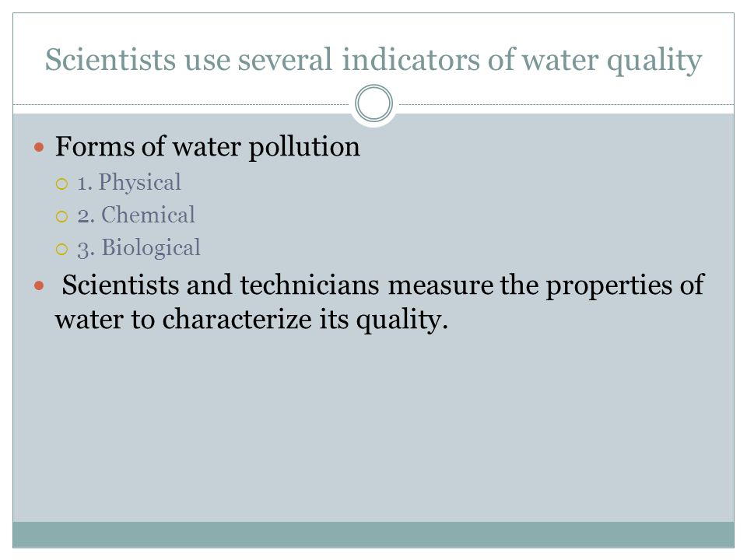747x560 pixels.
Task: Click the dashed divider line left of circle
Action: [x=181, y=104]
